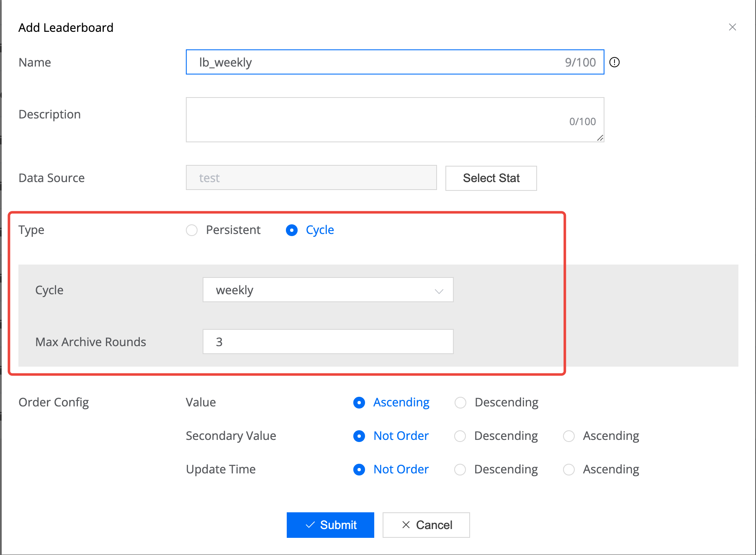This screenshot has height=555, width=756.
Task: Open the Select Stat picker
Action: tap(491, 178)
